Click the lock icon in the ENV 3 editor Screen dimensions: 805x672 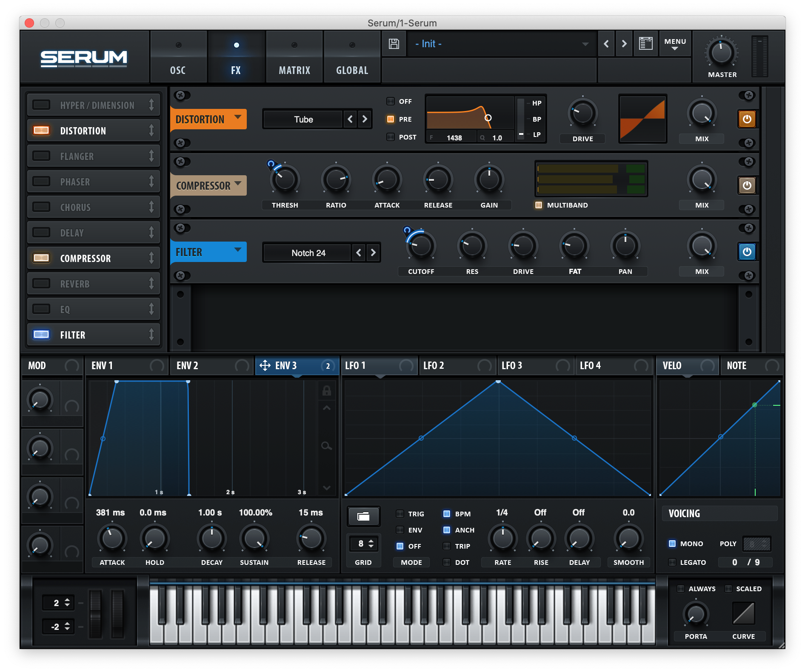(x=326, y=391)
